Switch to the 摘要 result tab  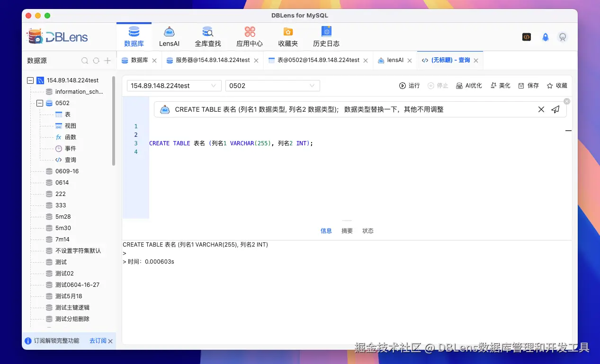pos(347,231)
